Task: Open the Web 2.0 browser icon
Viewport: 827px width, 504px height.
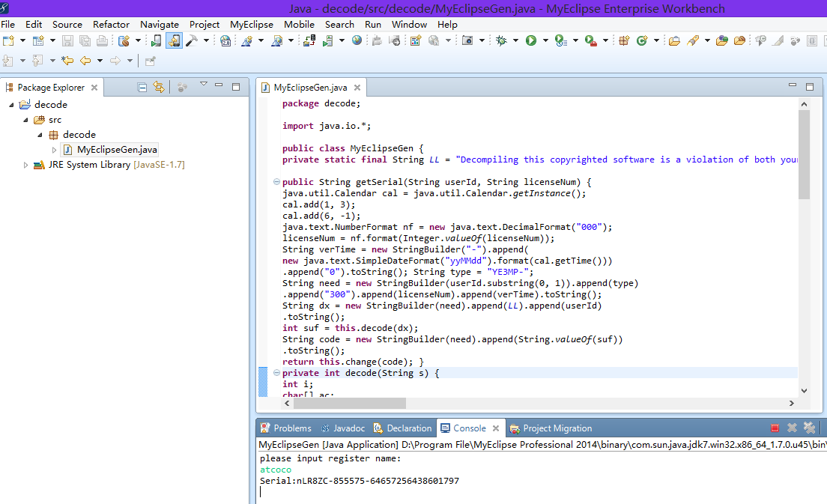Action: (x=225, y=40)
